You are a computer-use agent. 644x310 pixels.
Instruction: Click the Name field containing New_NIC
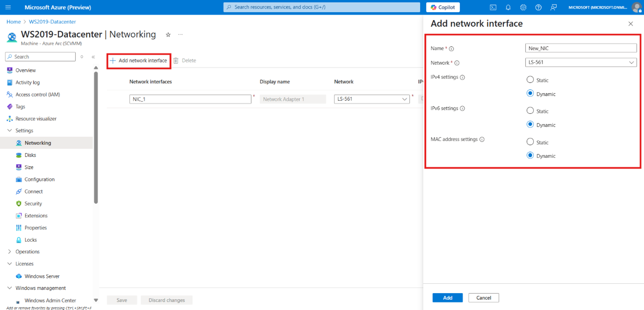click(580, 48)
